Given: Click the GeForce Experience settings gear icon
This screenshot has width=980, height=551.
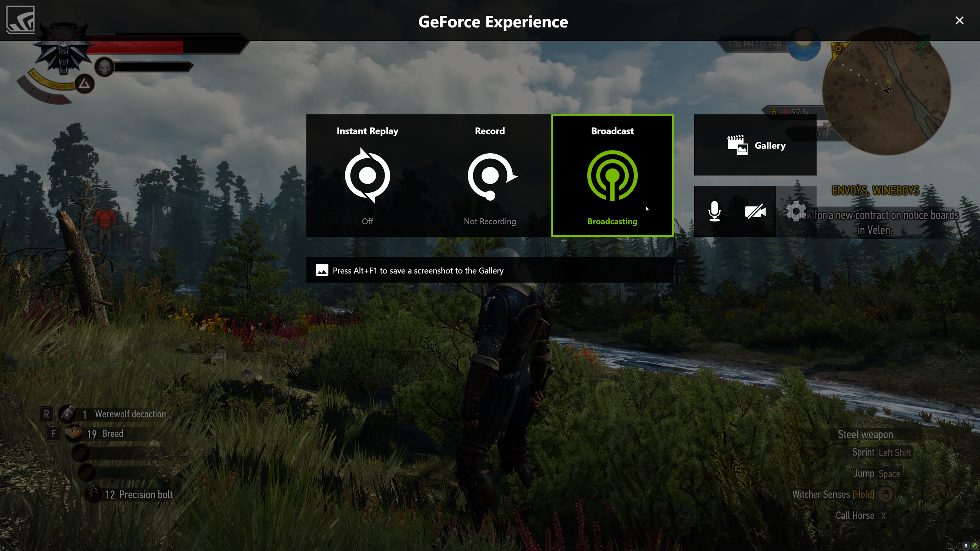Looking at the screenshot, I should click(796, 210).
